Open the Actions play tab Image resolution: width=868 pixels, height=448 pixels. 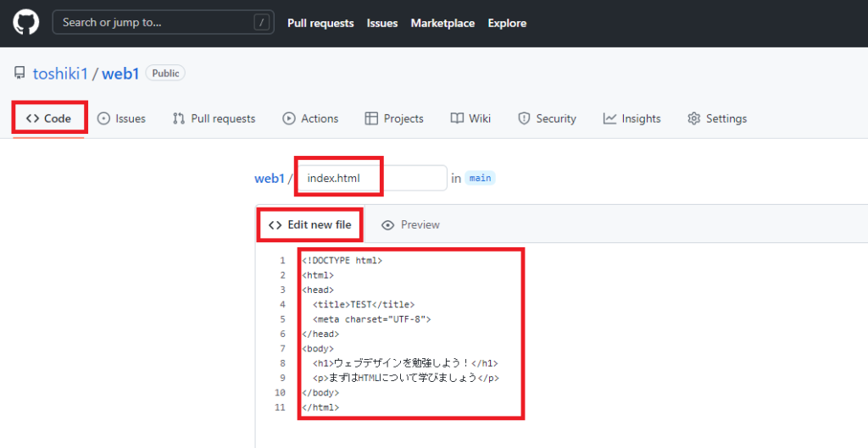[x=310, y=119]
